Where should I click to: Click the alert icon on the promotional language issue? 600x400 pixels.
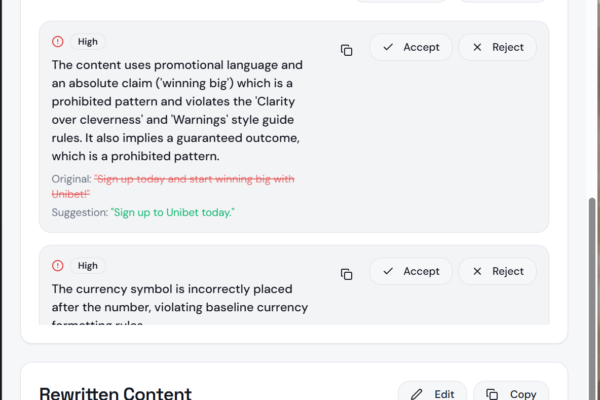[58, 42]
